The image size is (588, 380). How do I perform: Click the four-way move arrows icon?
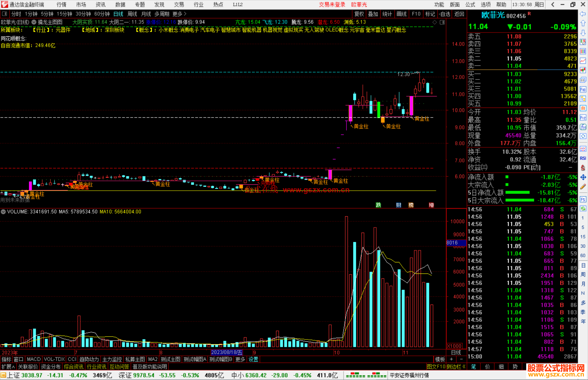pos(583,177)
